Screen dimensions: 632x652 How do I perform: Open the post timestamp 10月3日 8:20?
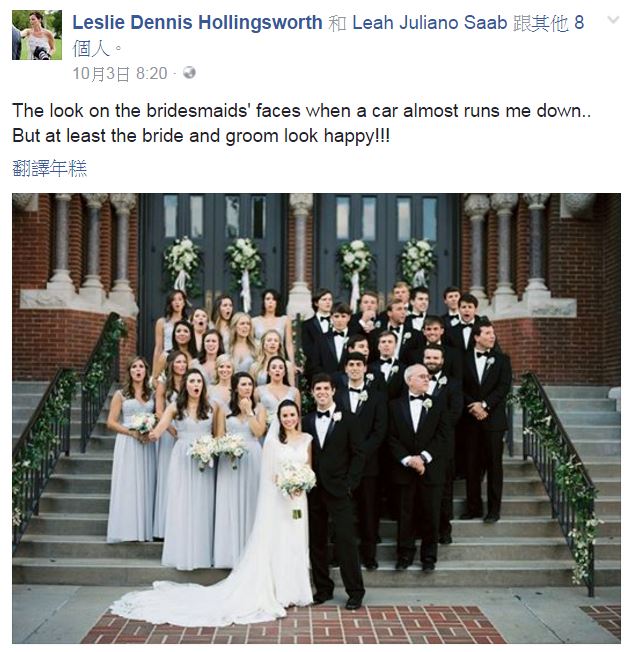click(x=120, y=74)
